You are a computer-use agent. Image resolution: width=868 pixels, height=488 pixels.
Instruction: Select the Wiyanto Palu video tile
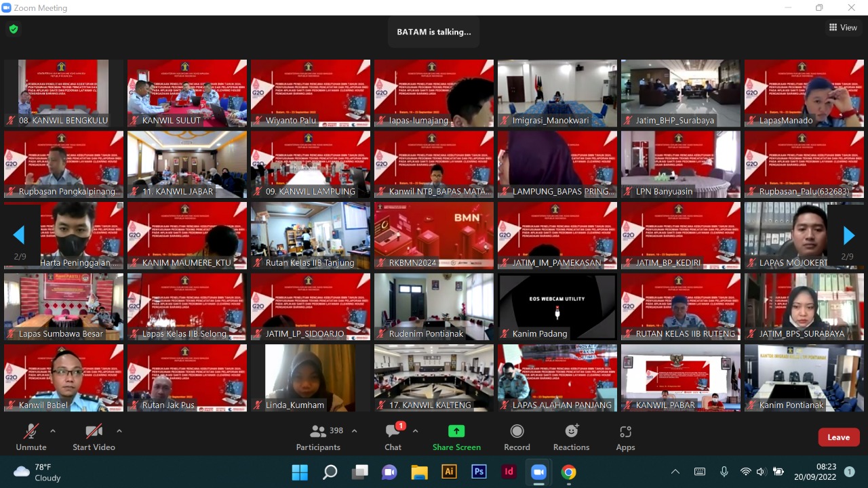tap(311, 93)
